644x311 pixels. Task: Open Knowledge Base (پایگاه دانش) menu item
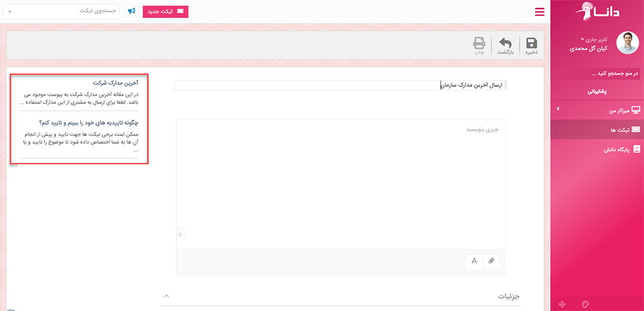tap(597, 149)
